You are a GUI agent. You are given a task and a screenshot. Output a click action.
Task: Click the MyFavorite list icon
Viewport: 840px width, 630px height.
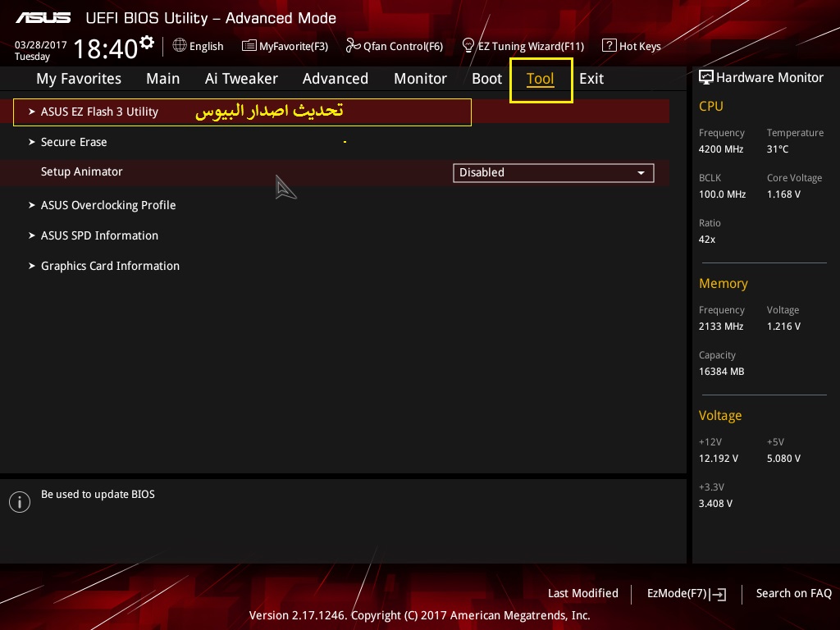249,46
